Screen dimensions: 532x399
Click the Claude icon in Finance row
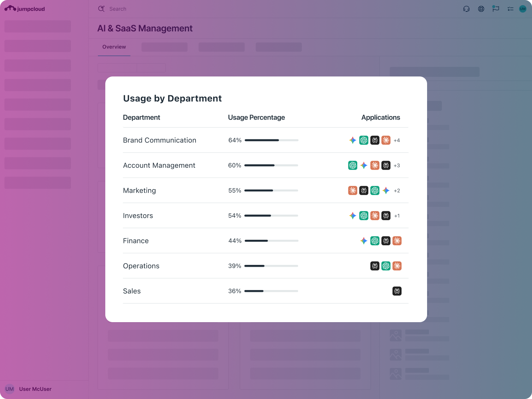click(x=397, y=241)
